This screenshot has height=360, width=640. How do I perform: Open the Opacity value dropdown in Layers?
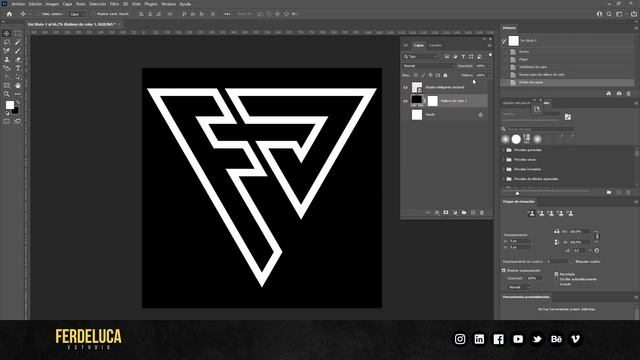[x=489, y=66]
